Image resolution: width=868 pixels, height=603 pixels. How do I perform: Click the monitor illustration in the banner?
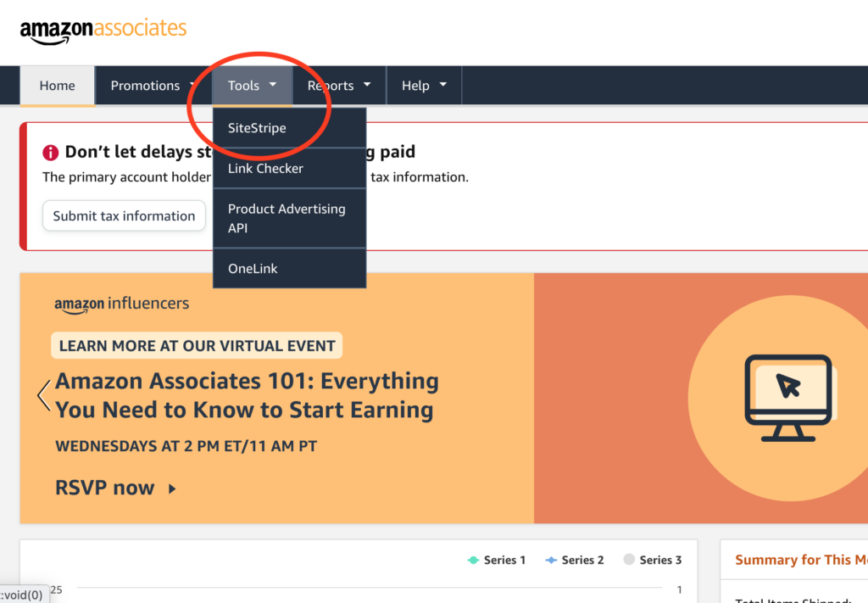(x=787, y=397)
